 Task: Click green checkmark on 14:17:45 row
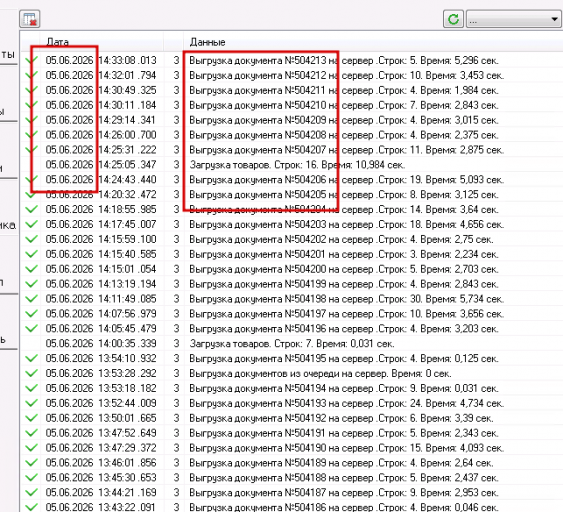[32, 224]
